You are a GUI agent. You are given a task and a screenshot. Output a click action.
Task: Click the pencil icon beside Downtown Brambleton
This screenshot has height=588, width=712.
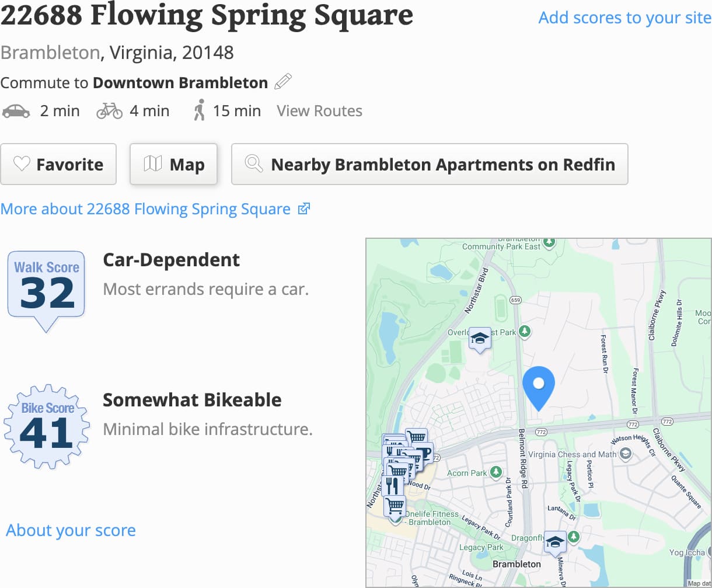click(283, 81)
